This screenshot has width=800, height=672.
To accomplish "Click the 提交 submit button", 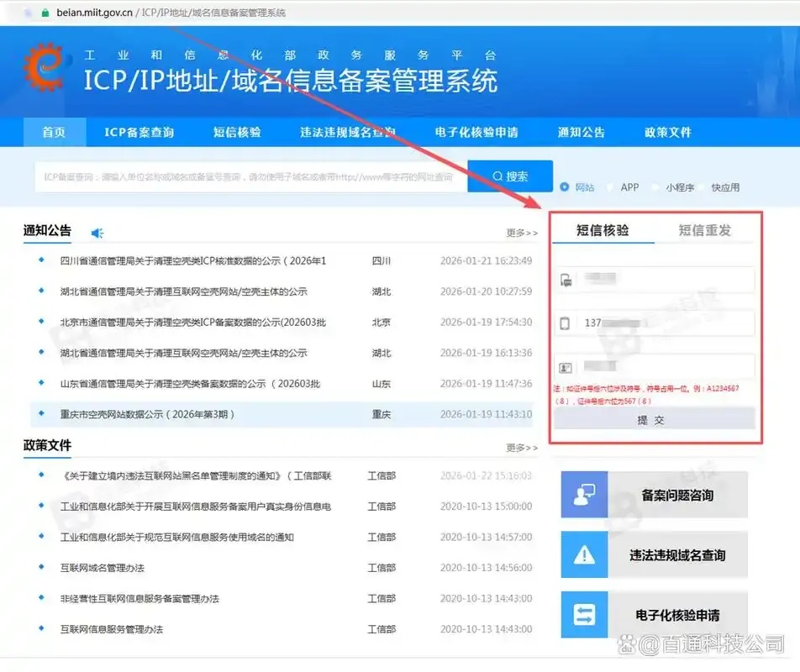I will 654,420.
